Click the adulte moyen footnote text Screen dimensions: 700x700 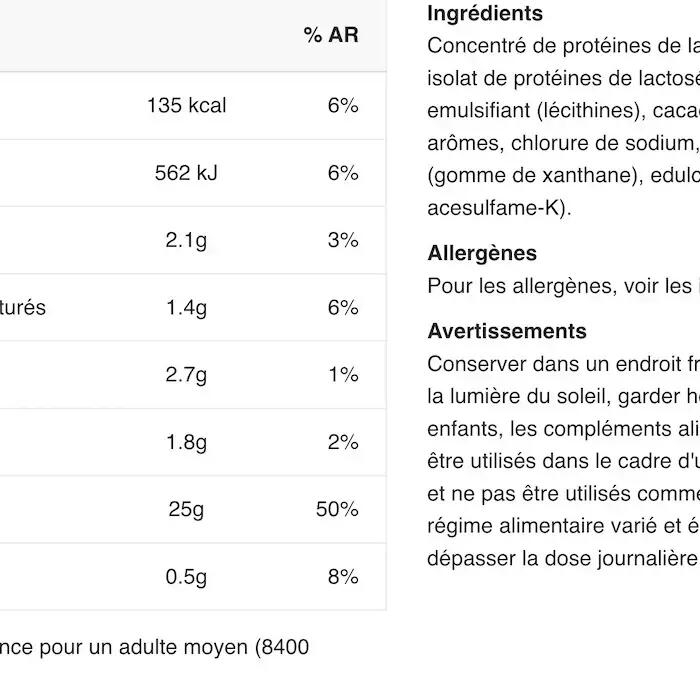183,647
